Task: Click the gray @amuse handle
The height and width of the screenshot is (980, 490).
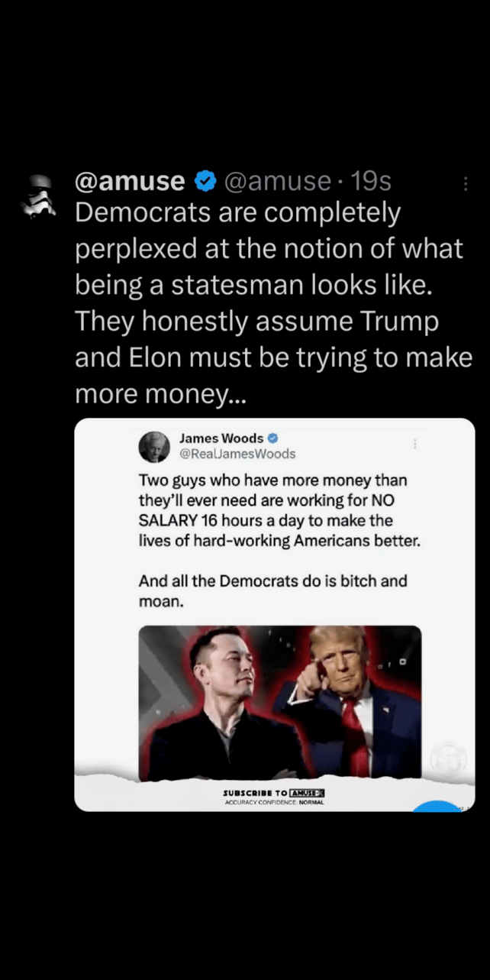Action: (x=276, y=182)
